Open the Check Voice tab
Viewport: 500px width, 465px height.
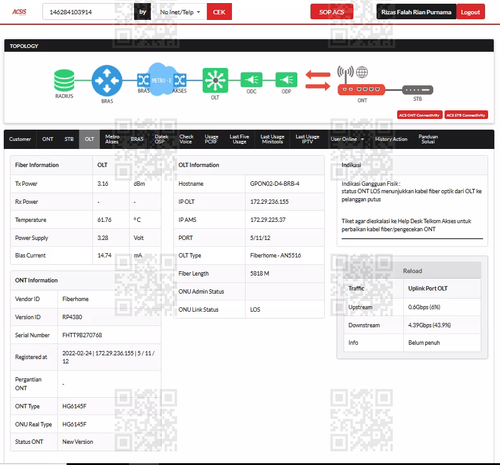click(186, 139)
